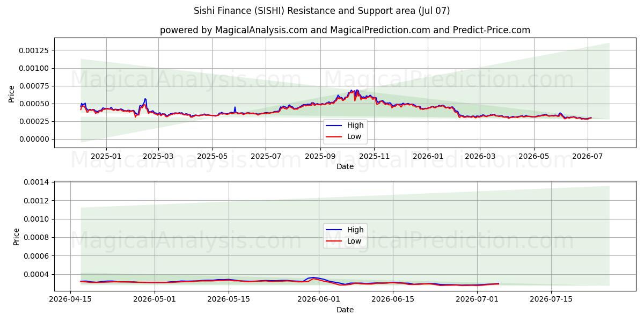Select the 'Low' legend entry in the top chart
Viewport: 644px width, 322px height.
coord(343,137)
